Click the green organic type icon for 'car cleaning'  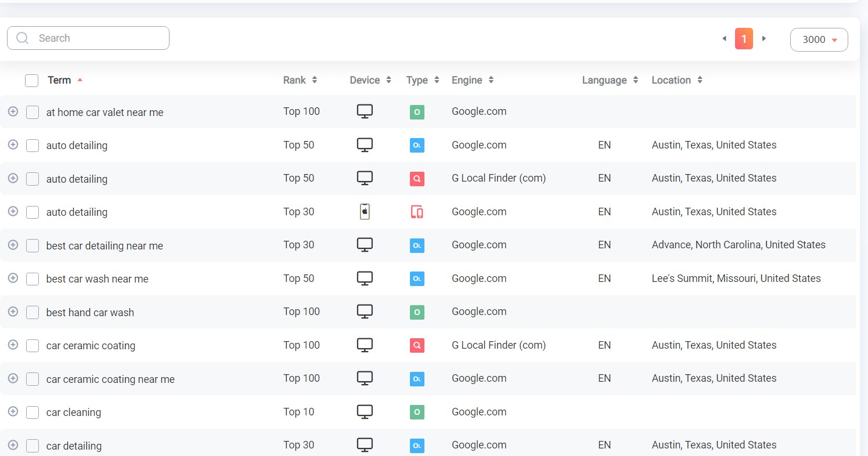tap(417, 412)
